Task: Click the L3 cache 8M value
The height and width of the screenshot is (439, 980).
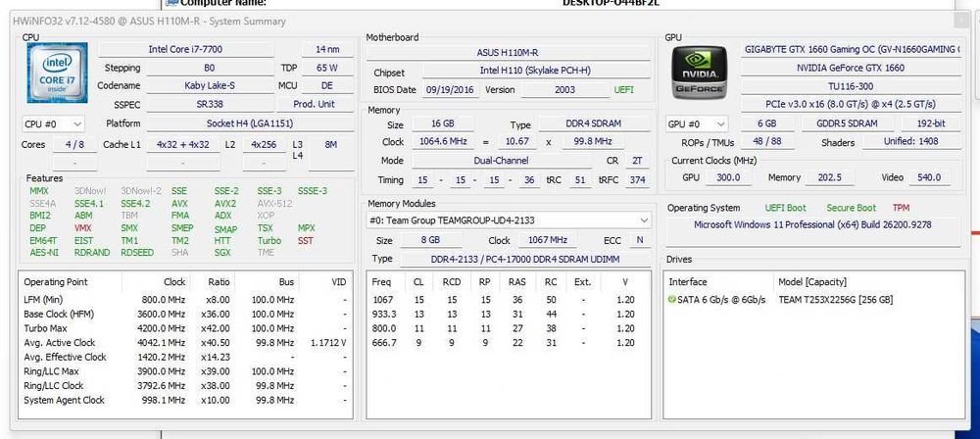Action: coord(330,144)
